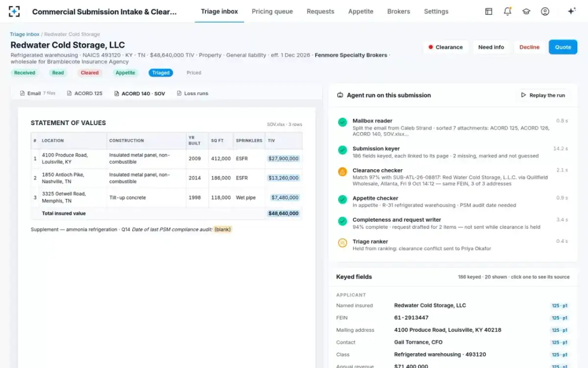588x368 pixels.
Task: Click the Class row source tag
Action: pos(559,355)
